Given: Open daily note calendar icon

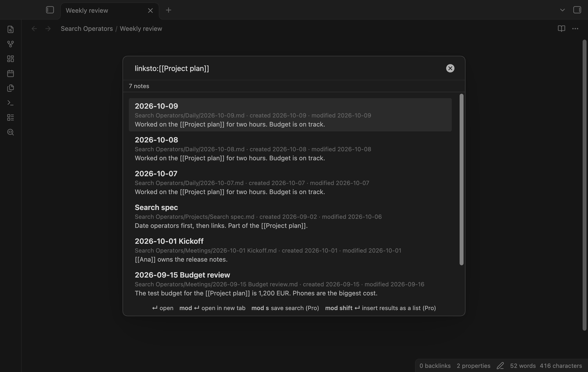Looking at the screenshot, I should [10, 73].
